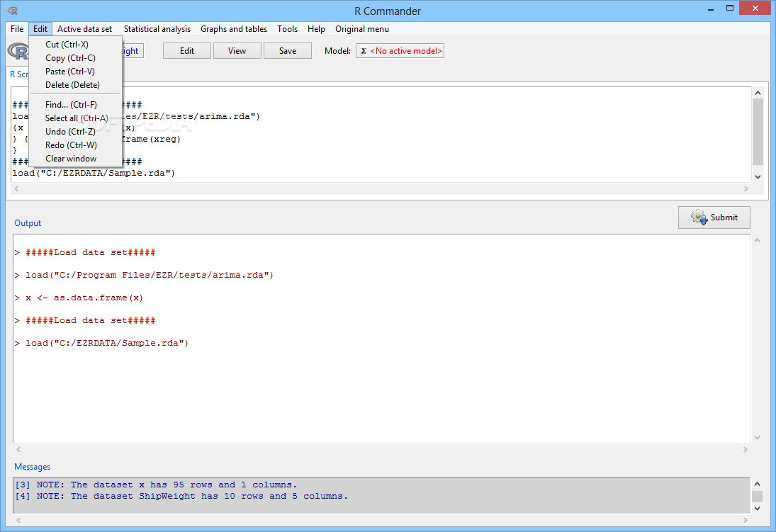
Task: Click script line load("C:/EZRDATA/Sample.rda")
Action: (94, 173)
